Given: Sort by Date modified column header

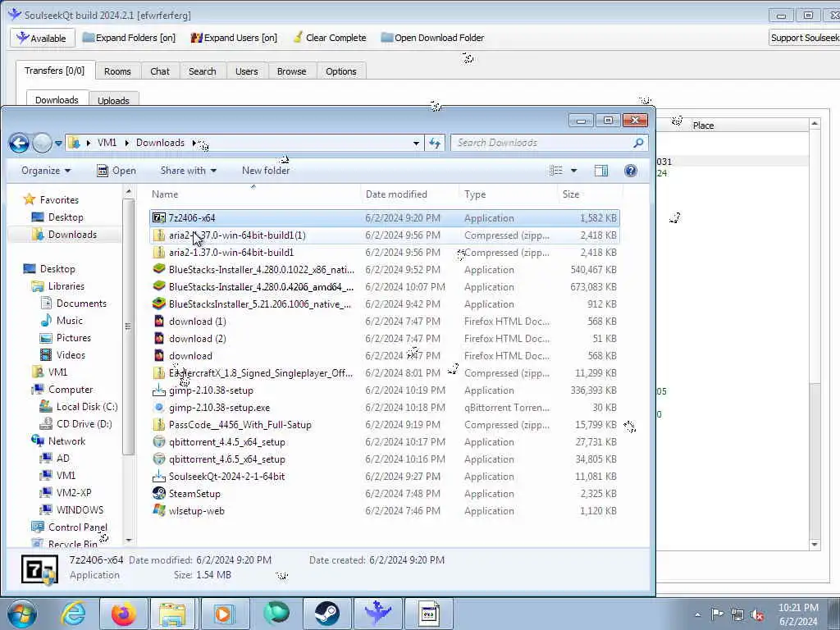Looking at the screenshot, I should [410, 194].
